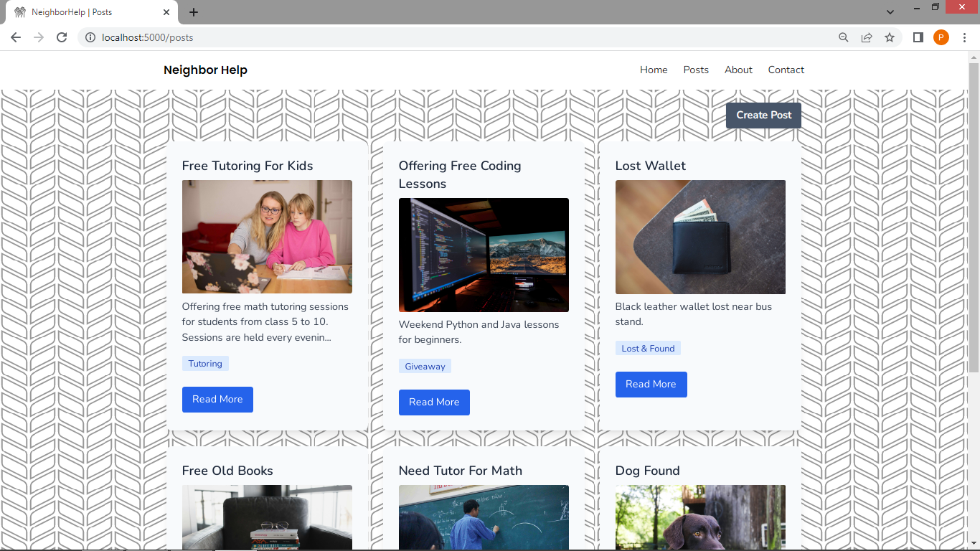The height and width of the screenshot is (551, 980).
Task: Read More on Lost Wallet post
Action: (651, 384)
